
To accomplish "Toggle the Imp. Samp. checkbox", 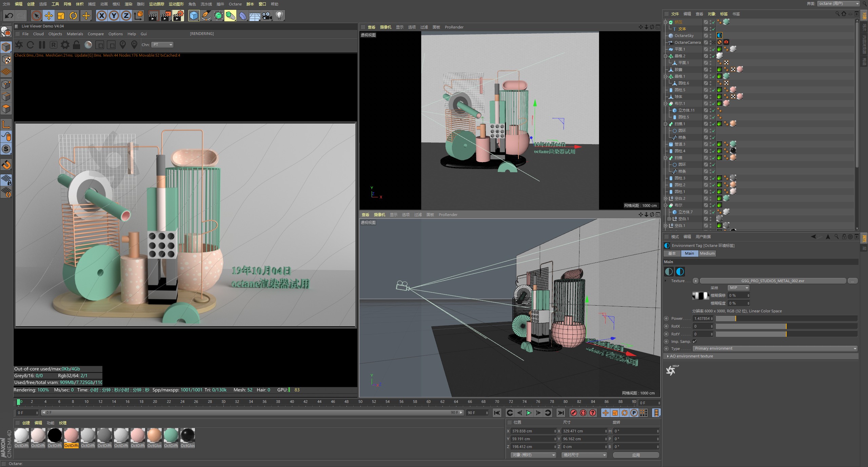I will coord(694,342).
